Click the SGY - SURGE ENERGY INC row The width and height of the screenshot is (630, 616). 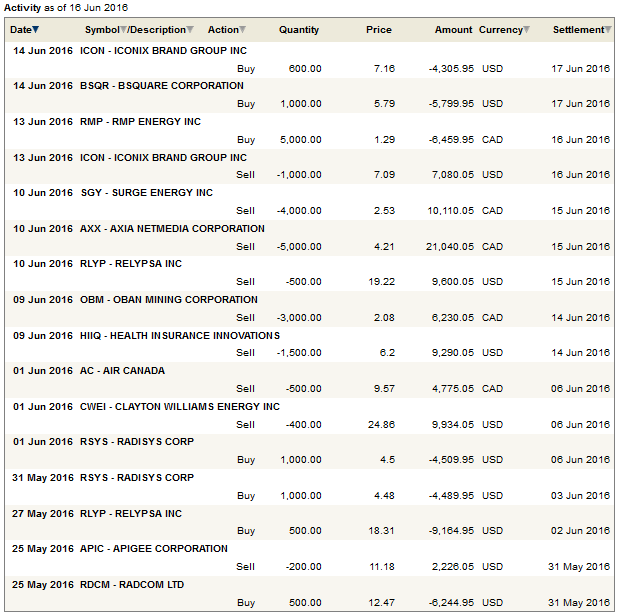click(146, 193)
